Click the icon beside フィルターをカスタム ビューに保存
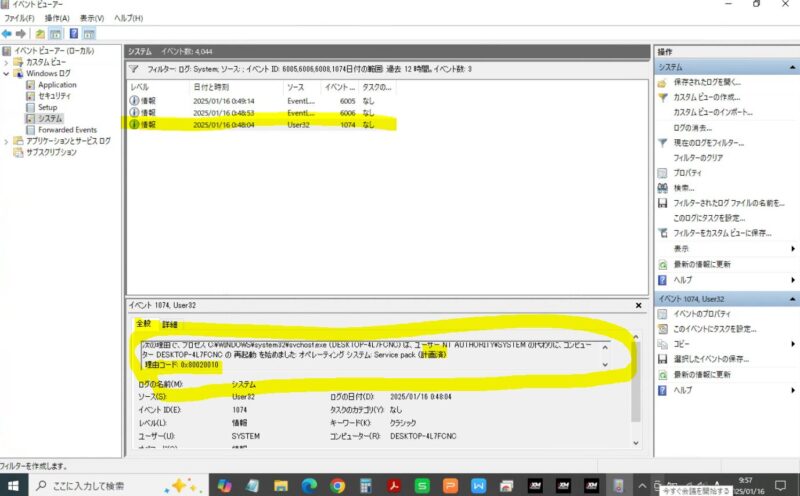This screenshot has width=800, height=496. pos(662,233)
